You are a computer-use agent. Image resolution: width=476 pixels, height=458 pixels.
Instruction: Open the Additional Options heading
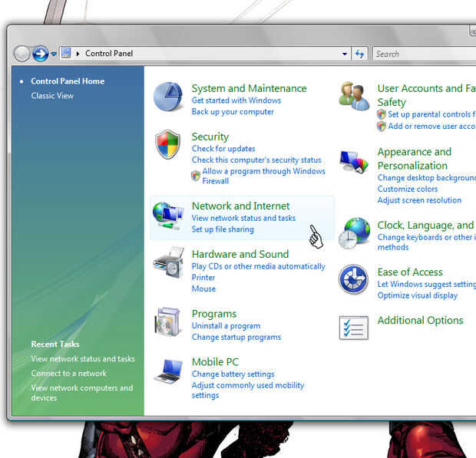[x=420, y=321]
